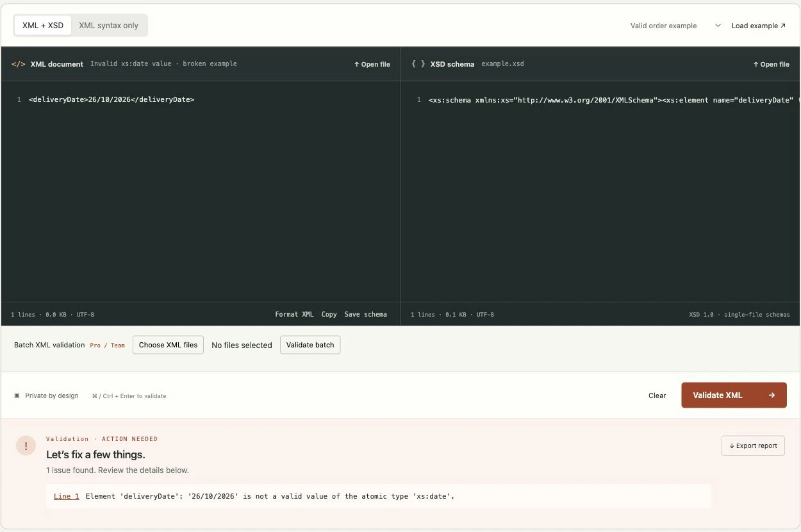Viewport: 801px width, 532px height.
Task: Click the Validate XML button
Action: [x=734, y=395]
